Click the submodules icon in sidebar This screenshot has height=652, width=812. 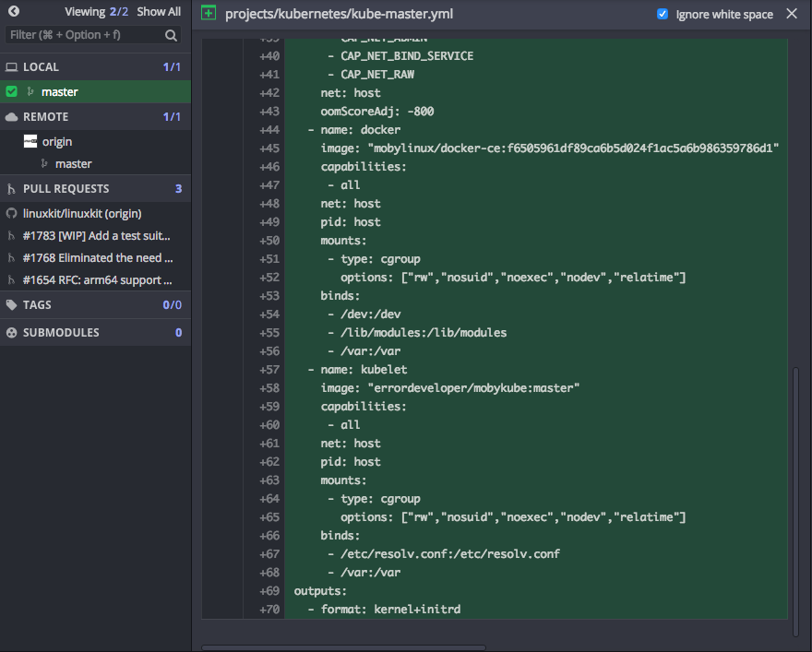[12, 333]
